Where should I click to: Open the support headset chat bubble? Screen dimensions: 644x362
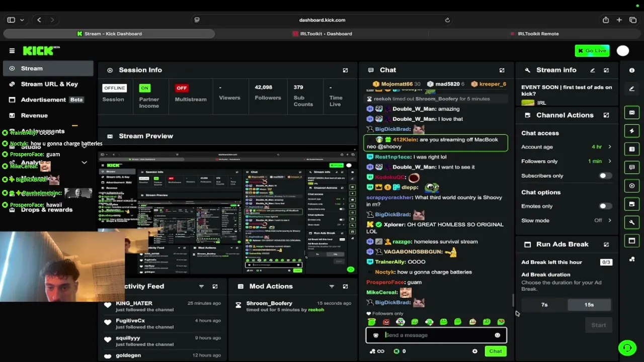[x=627, y=347]
